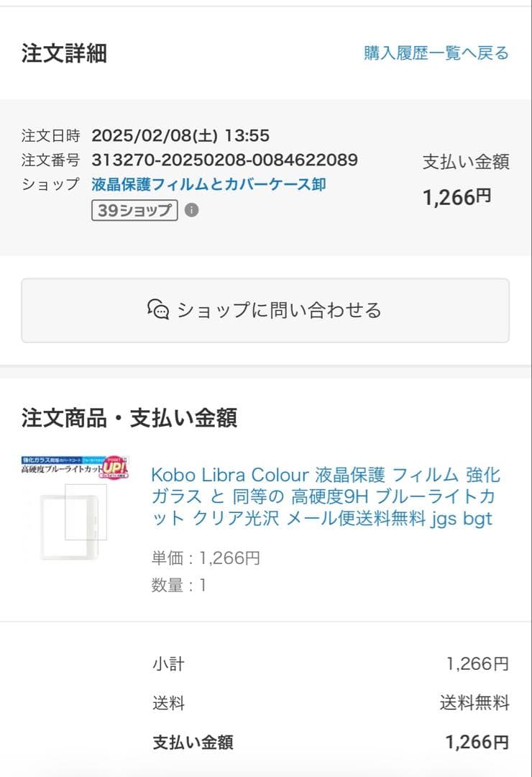Click the 単価：1,266円 unit price text
Image resolution: width=532 pixels, height=777 pixels.
pos(204,557)
